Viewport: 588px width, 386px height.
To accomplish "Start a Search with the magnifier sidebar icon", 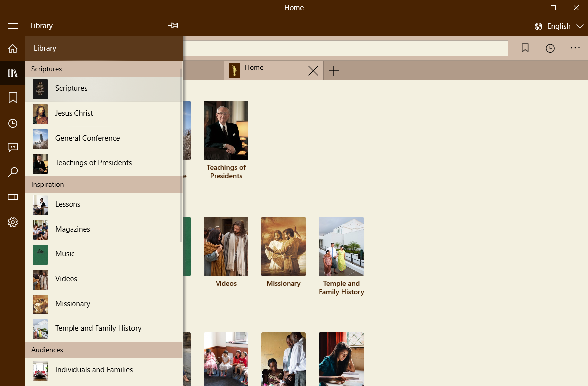I will click(13, 172).
